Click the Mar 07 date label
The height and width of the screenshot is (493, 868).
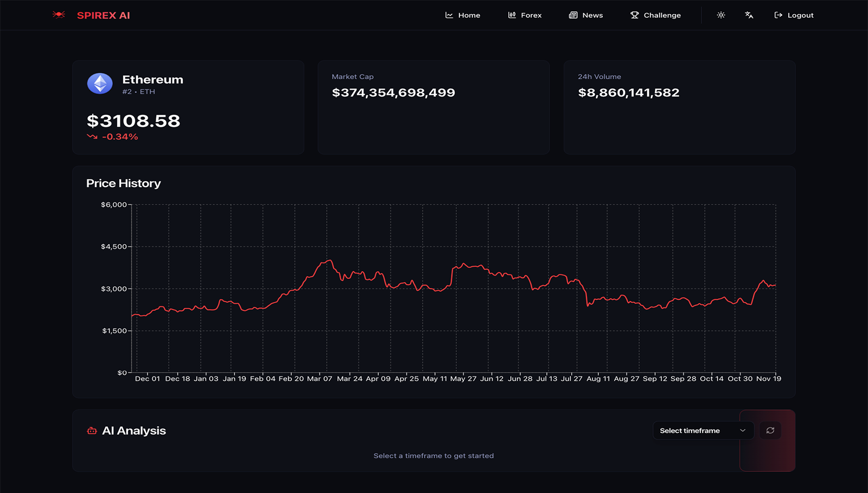[x=320, y=379]
